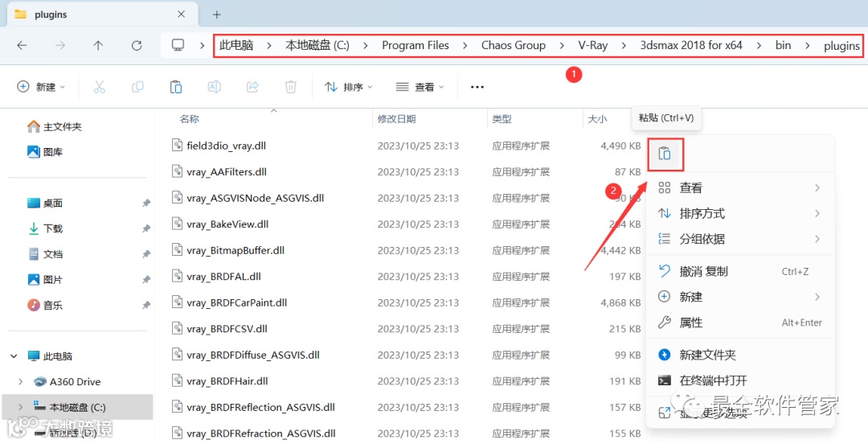Click 本地磁盘 (C:) in the address breadcrumb
This screenshot has width=868, height=444.
pyautogui.click(x=317, y=46)
